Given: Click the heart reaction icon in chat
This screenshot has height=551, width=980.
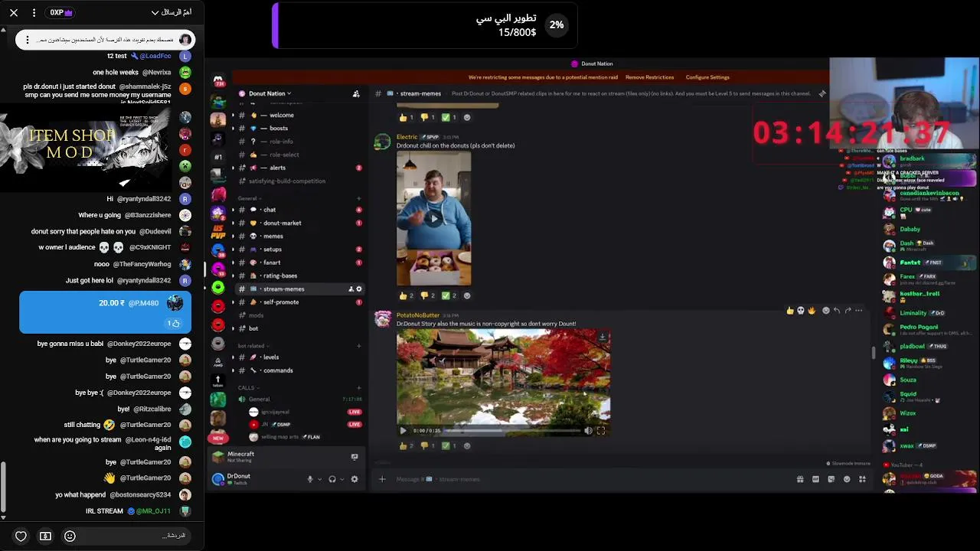Looking at the screenshot, I should click(x=21, y=536).
